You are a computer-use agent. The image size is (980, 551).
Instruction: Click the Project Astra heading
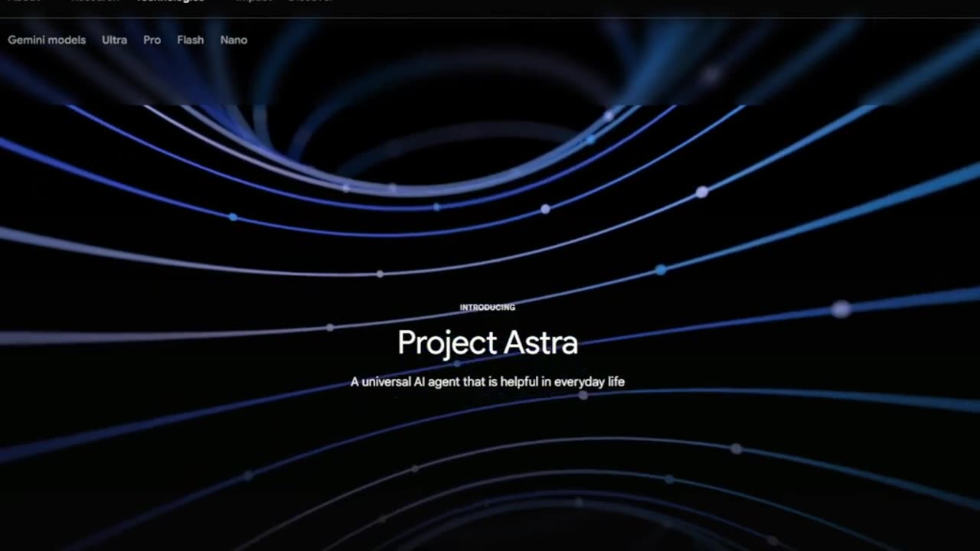(488, 343)
